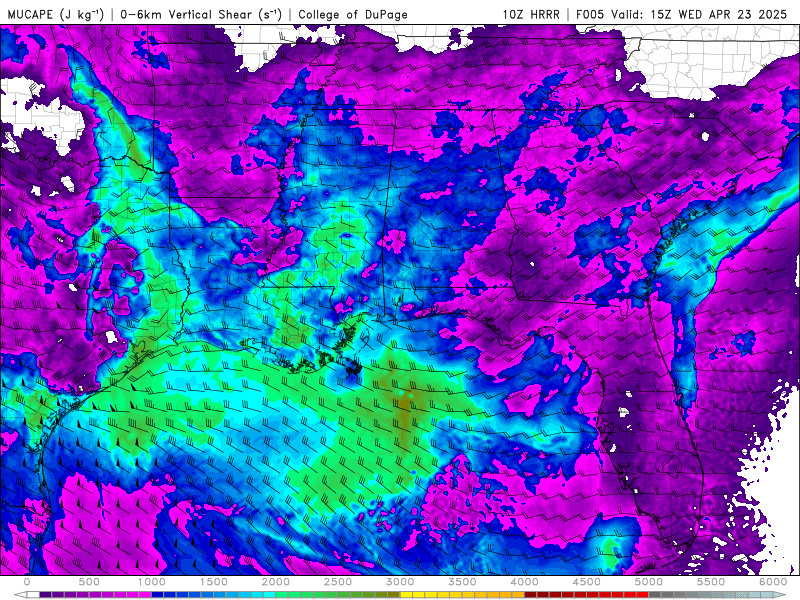Click the right arrow cap of the color scale

(x=780, y=594)
